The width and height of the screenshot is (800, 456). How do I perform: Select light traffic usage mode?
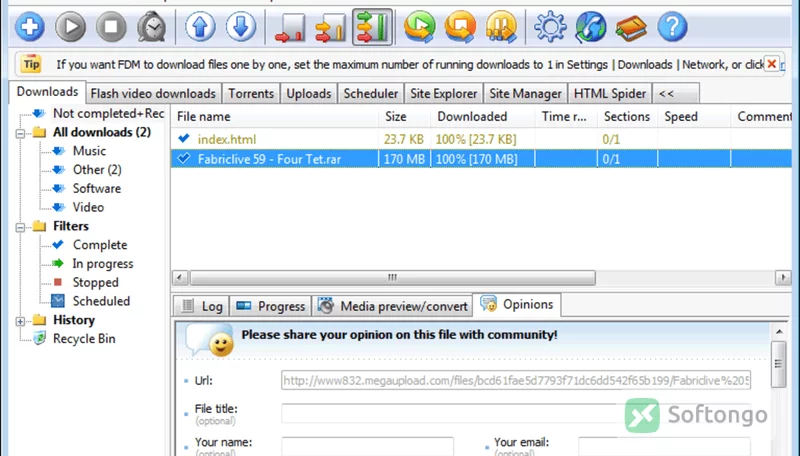290,28
